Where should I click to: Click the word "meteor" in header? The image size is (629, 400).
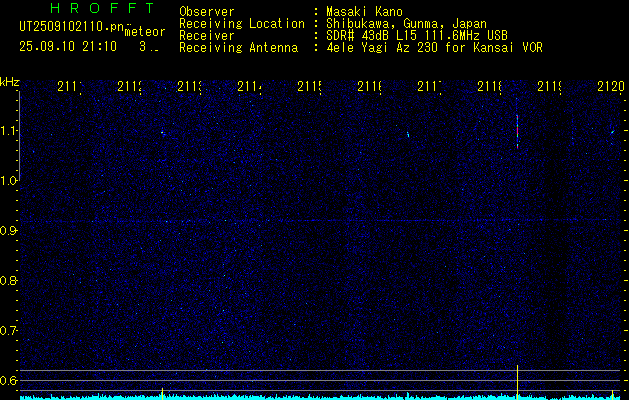point(145,32)
